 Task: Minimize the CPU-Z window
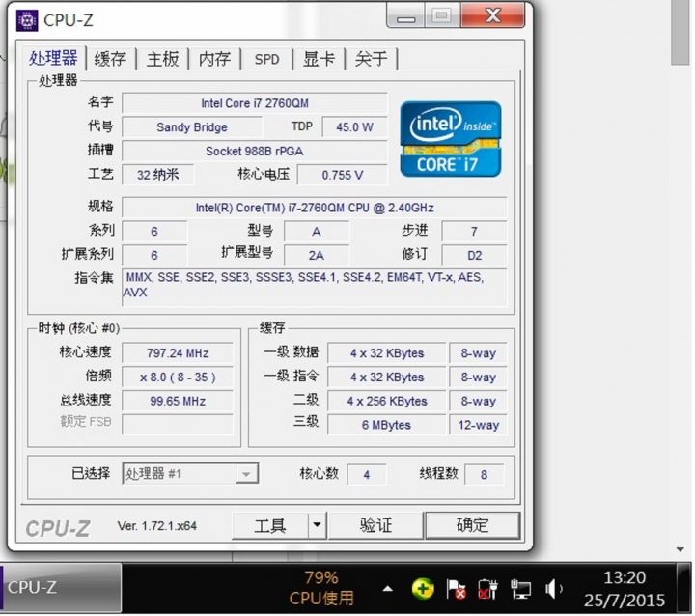coord(406,16)
